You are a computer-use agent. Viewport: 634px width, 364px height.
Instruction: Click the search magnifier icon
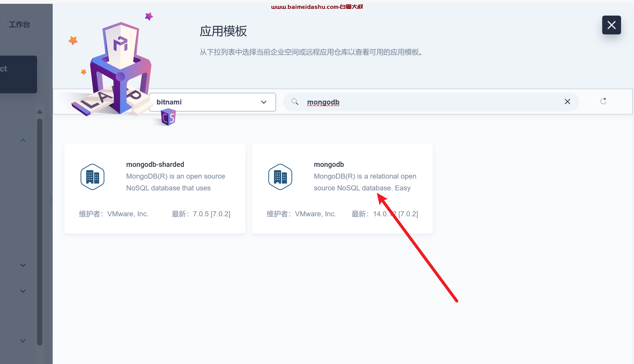click(295, 102)
